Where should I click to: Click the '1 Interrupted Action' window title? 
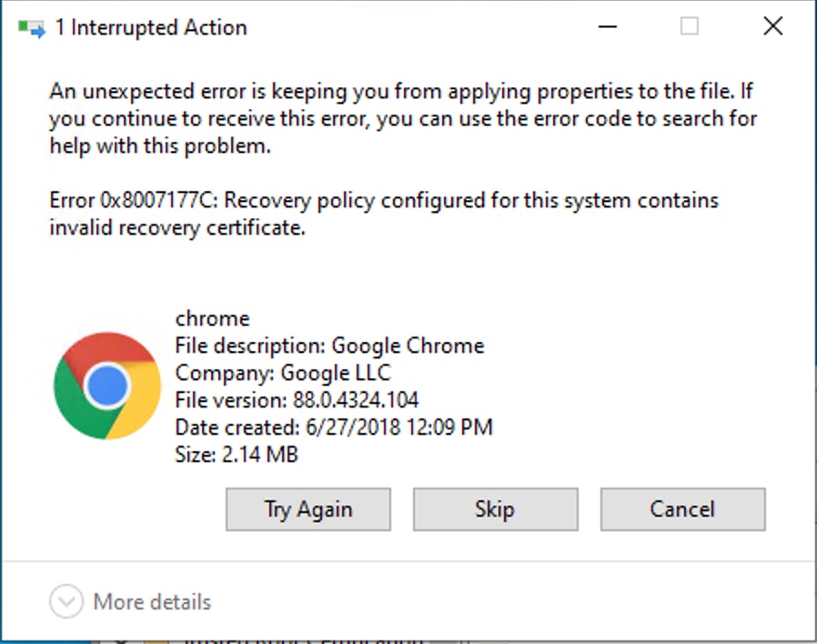click(151, 27)
